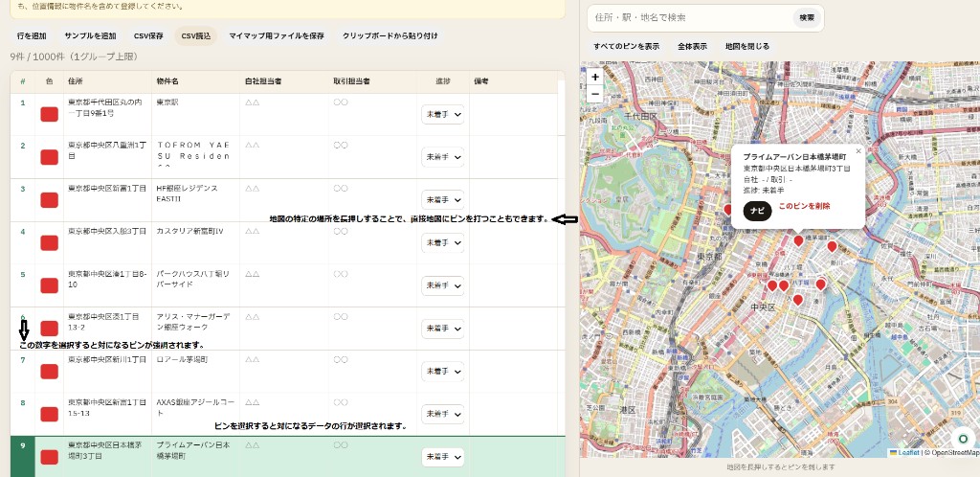Image resolution: width=980 pixels, height=477 pixels.
Task: Open the color swatch for AXAS銀座アジールコート row
Action: click(x=50, y=414)
